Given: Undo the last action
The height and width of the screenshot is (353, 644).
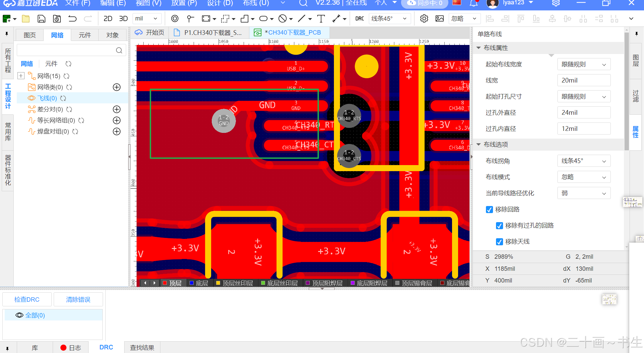Looking at the screenshot, I should pyautogui.click(x=72, y=19).
